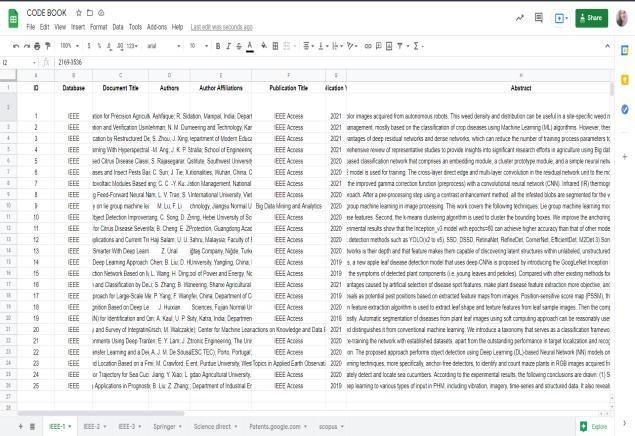Open fill color picker
635x436 pixels.
pyautogui.click(x=264, y=46)
